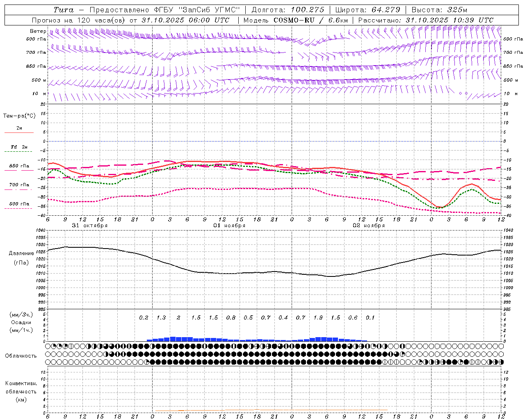Viewport: 525px width, 420px height.
Task: Click "Рассчитано: 31.10.2025 10:39 UTC" timestamp
Action: click(x=426, y=20)
